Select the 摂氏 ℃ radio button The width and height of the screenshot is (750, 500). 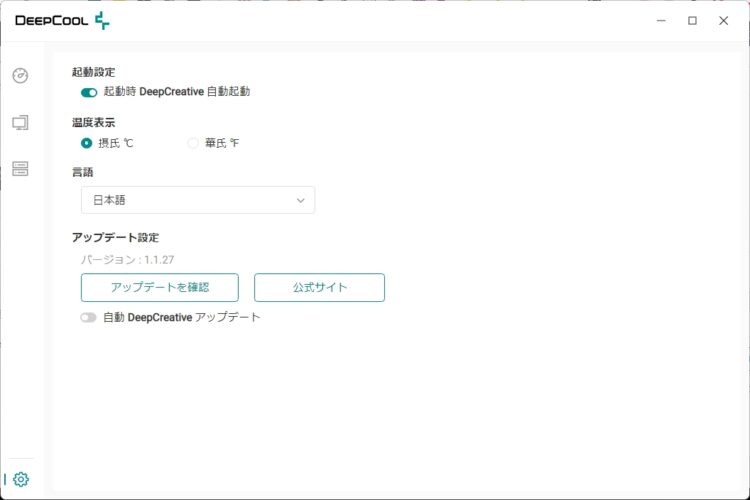(x=87, y=143)
